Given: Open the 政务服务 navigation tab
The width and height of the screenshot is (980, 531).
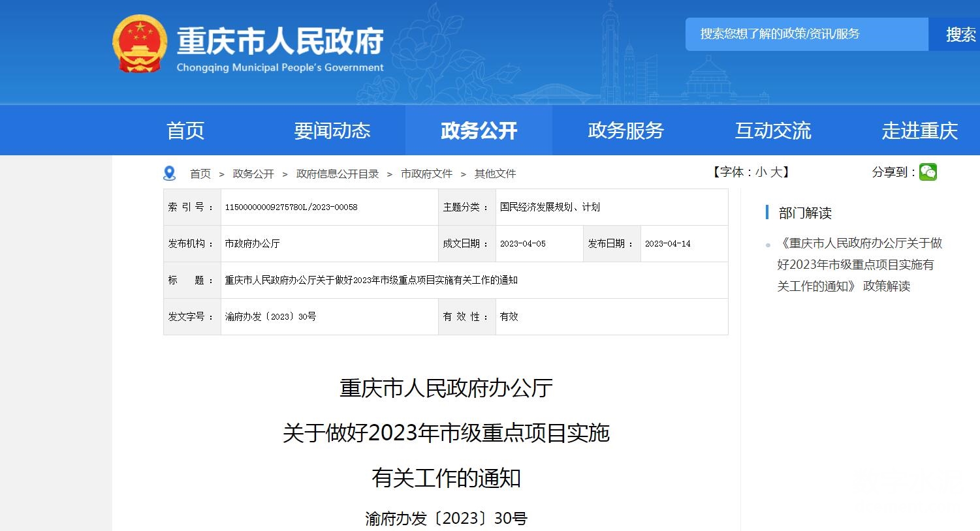Looking at the screenshot, I should point(625,130).
